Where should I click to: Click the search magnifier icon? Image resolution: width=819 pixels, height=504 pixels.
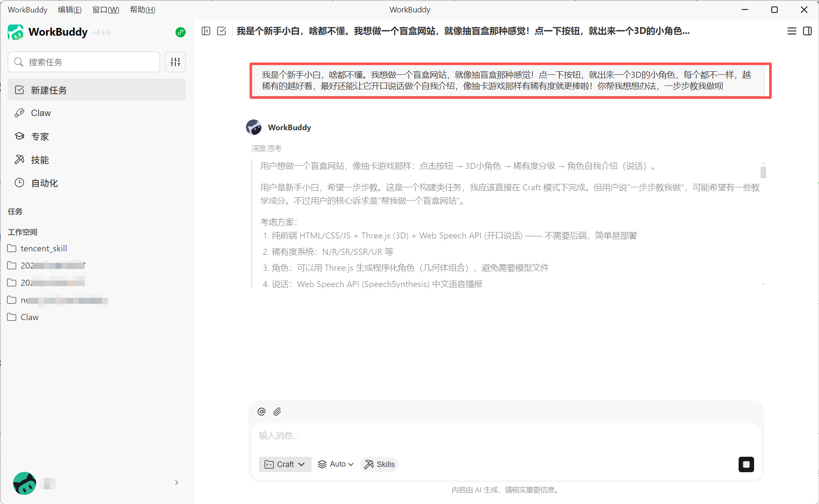point(18,62)
